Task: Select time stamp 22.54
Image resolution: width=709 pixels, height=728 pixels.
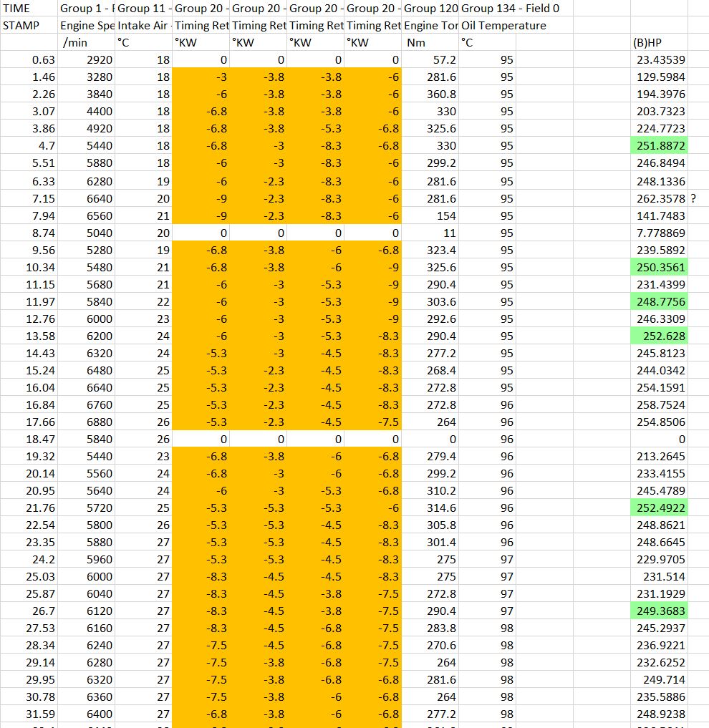Action: point(29,525)
